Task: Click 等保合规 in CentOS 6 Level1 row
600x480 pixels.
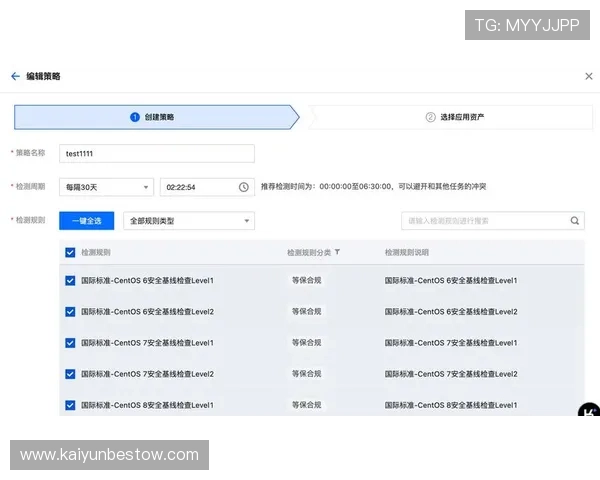Action: pos(307,280)
